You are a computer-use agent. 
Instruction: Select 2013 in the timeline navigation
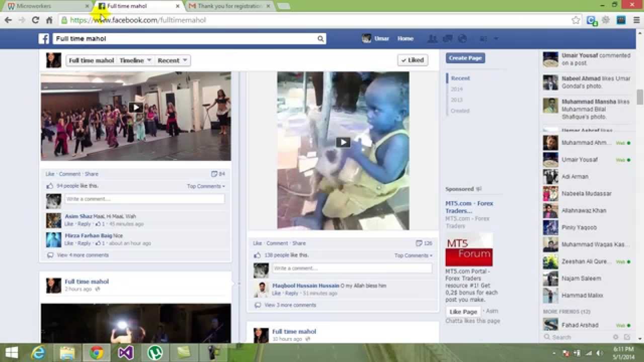(457, 100)
